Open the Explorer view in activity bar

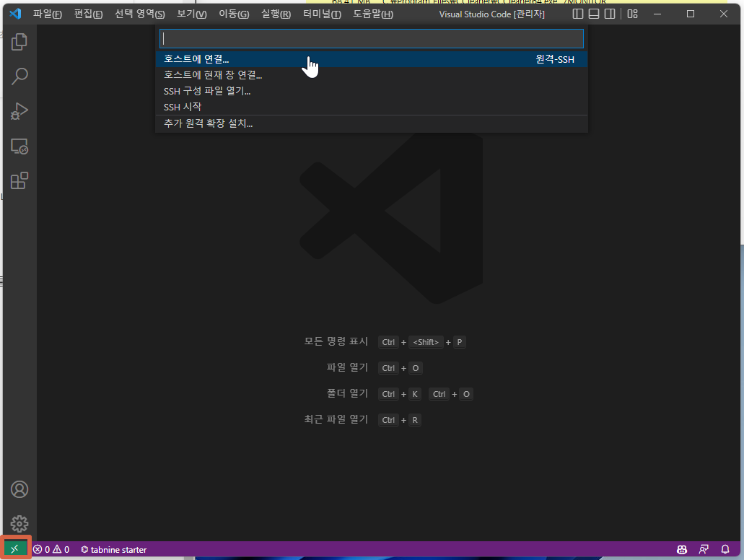pos(19,42)
